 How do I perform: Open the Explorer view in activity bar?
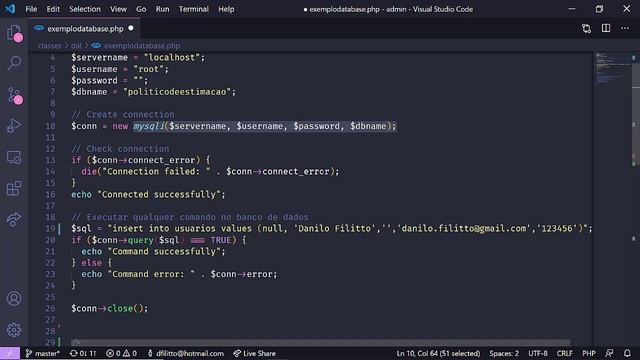coord(14,33)
